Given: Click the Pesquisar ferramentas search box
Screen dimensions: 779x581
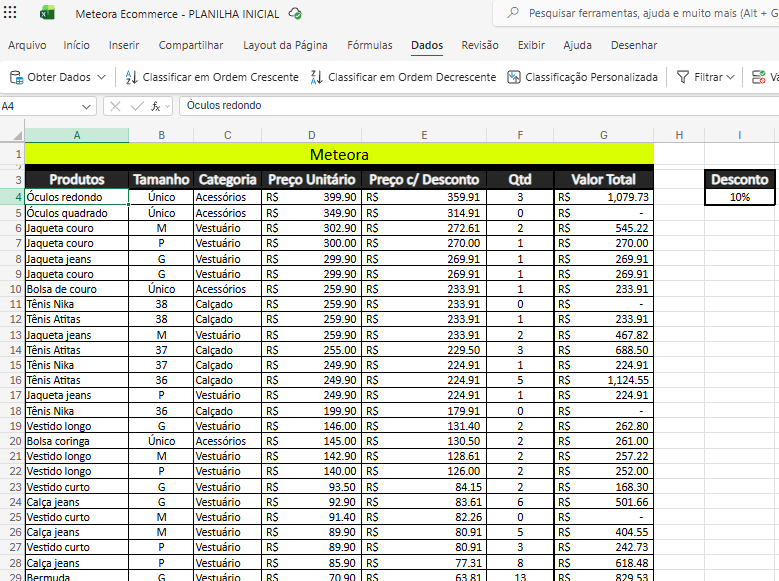Looking at the screenshot, I should (x=636, y=13).
